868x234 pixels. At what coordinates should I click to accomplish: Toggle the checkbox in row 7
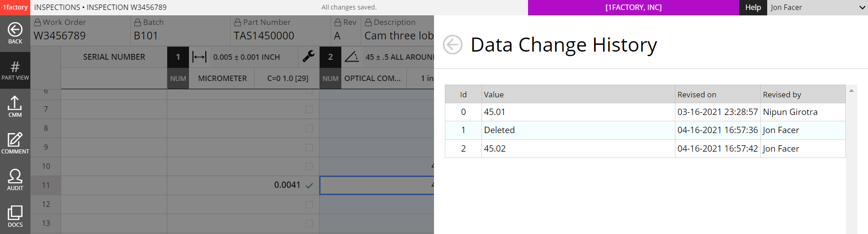(x=309, y=110)
